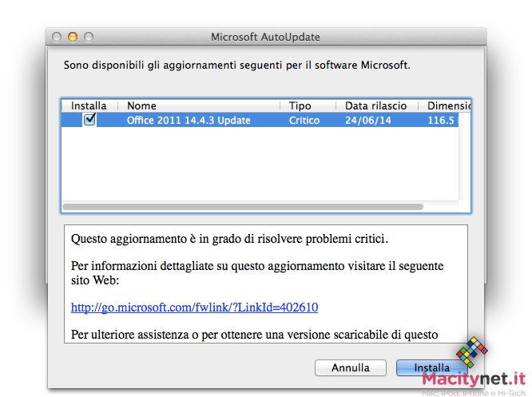Uncheck the Office 2011 14.4.3 Update checkbox

pos(89,120)
